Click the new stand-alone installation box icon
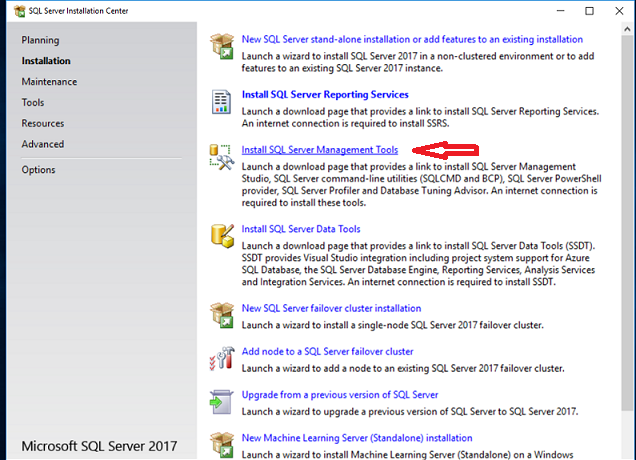 (x=221, y=46)
